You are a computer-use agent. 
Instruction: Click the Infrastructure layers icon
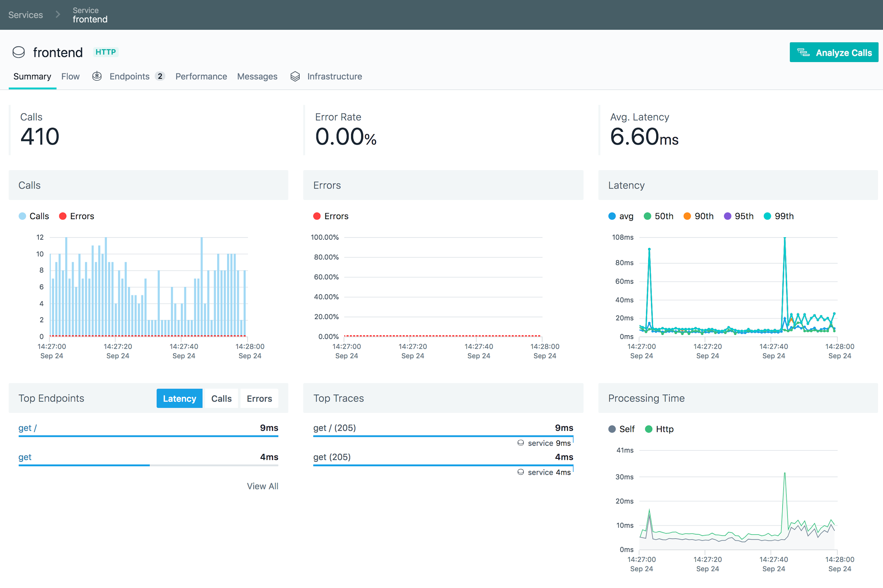[295, 76]
